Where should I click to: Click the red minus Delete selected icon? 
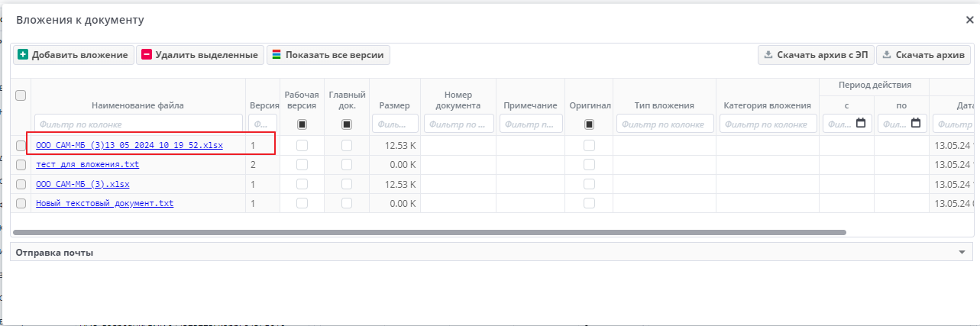click(x=147, y=55)
